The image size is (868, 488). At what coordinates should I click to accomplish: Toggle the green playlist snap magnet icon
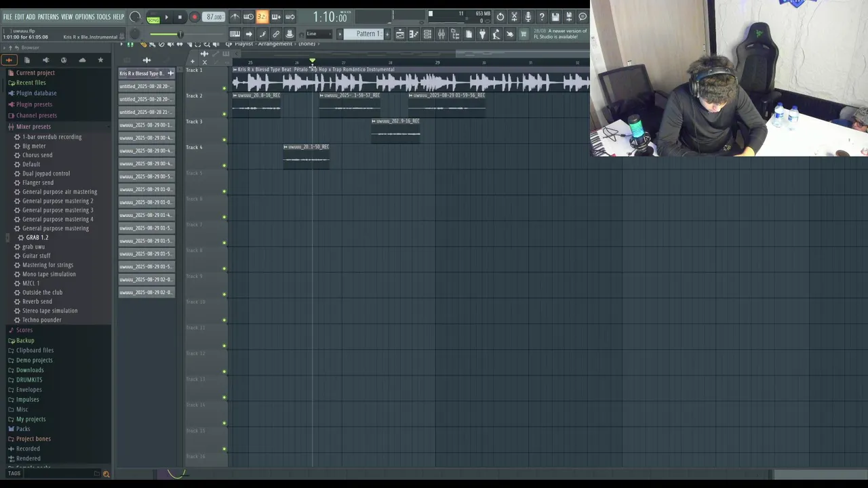point(130,44)
